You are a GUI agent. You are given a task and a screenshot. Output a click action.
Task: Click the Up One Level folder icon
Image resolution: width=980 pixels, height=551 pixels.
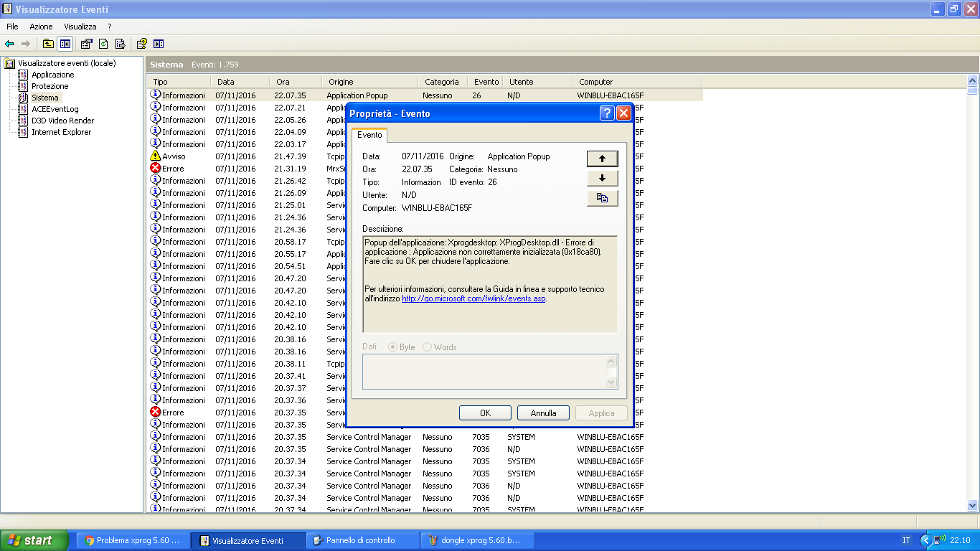[x=48, y=44]
